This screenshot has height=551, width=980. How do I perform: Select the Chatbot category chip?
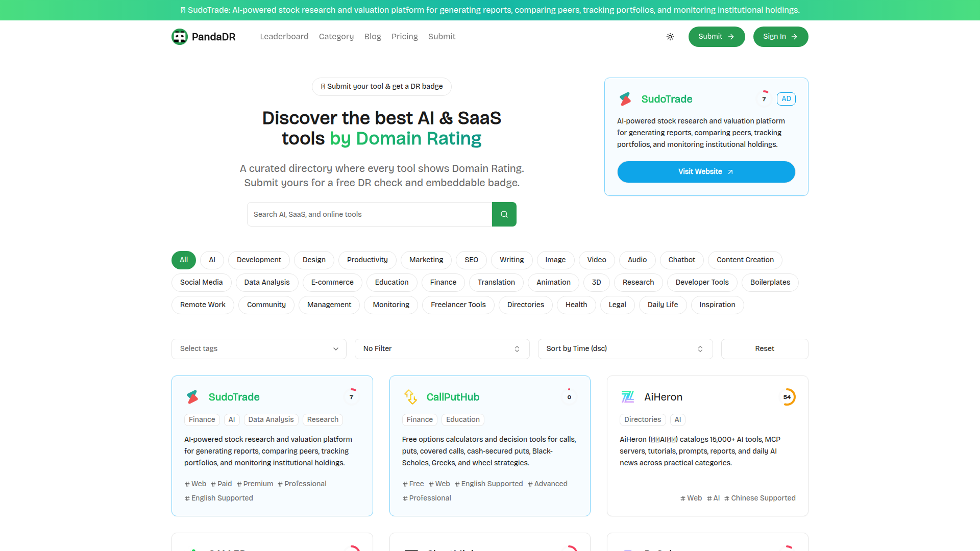(682, 260)
